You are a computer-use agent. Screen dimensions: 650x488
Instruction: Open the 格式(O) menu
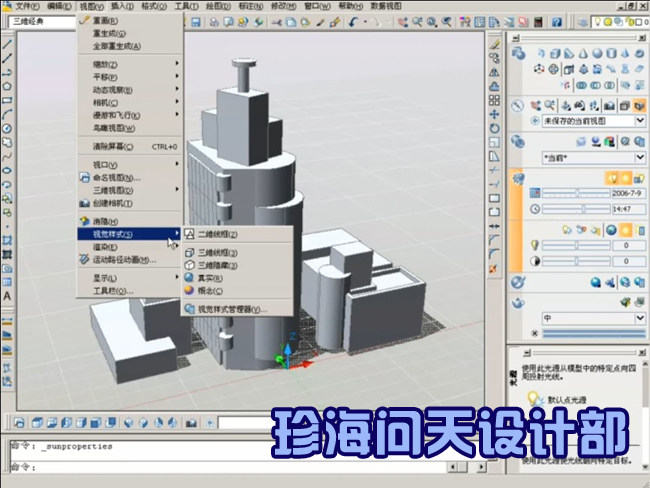point(154,6)
